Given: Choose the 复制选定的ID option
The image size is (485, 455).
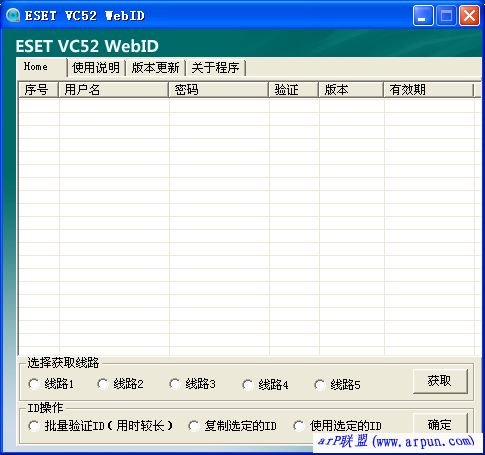Looking at the screenshot, I should tap(232, 426).
